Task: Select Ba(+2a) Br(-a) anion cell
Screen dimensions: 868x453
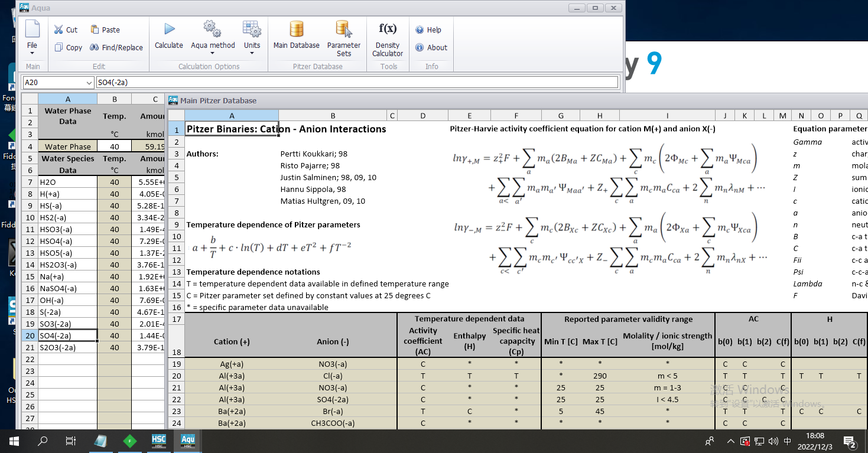Action: coord(333,411)
